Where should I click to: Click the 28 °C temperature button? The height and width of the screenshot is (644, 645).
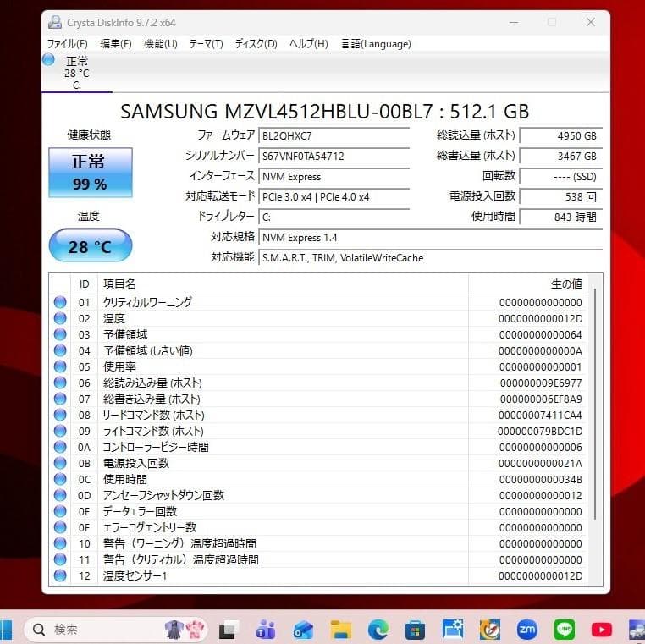[x=90, y=246]
